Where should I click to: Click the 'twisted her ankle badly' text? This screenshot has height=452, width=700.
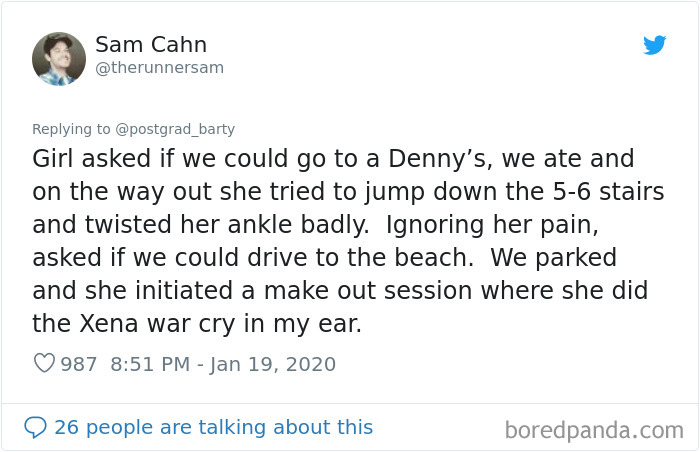click(227, 225)
